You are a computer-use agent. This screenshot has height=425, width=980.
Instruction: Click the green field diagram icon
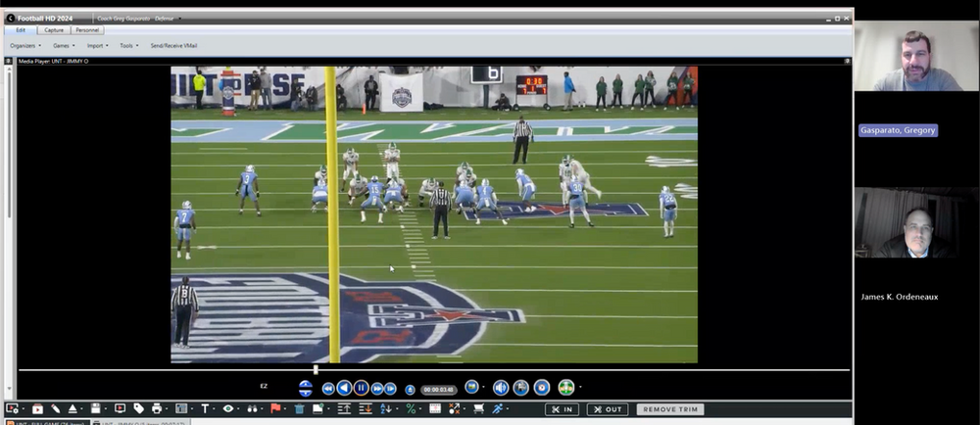pos(566,388)
